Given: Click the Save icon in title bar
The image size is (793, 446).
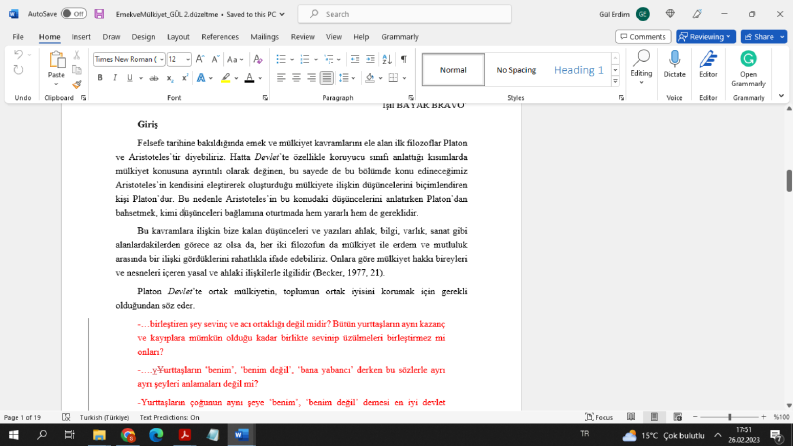Looking at the screenshot, I should click(x=99, y=14).
